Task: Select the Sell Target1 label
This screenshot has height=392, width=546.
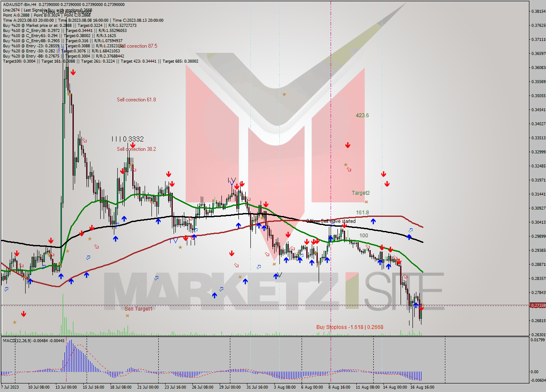Action: pos(138,309)
